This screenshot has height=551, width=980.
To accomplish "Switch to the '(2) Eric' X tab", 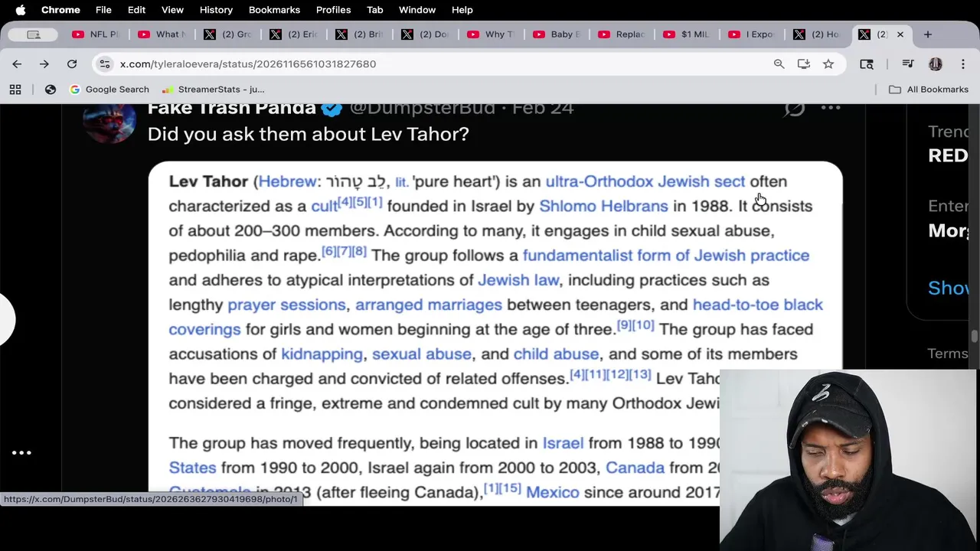I will point(293,34).
